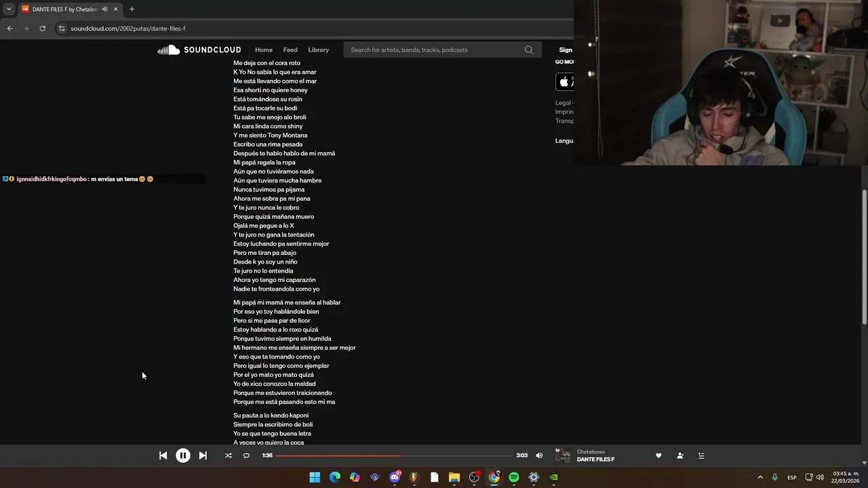Screen dimensions: 868x488
Task: Mute the SoundCloud player volume
Action: click(x=539, y=455)
